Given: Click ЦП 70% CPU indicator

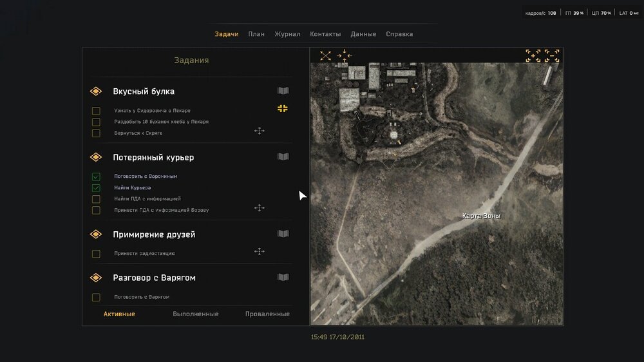Looking at the screenshot, I should click(x=601, y=13).
